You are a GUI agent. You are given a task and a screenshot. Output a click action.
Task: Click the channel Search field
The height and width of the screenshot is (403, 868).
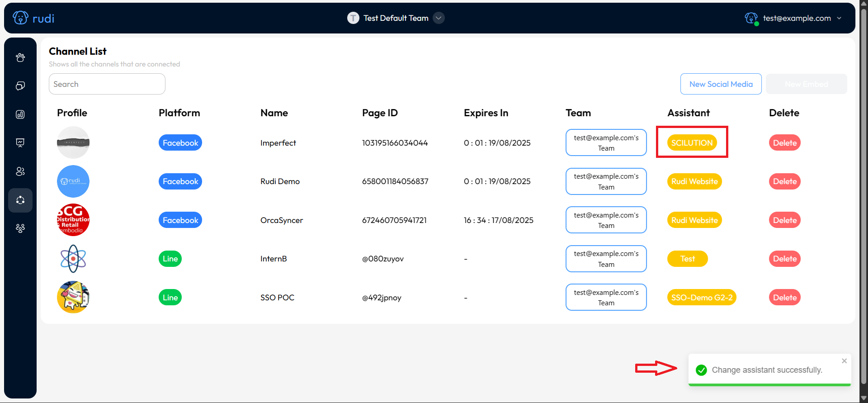click(x=107, y=84)
